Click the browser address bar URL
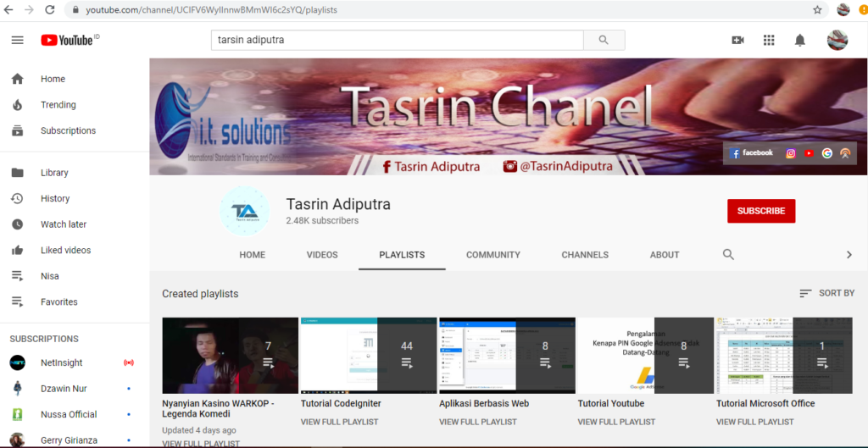Screen dimensions: 868x448 tap(211, 10)
